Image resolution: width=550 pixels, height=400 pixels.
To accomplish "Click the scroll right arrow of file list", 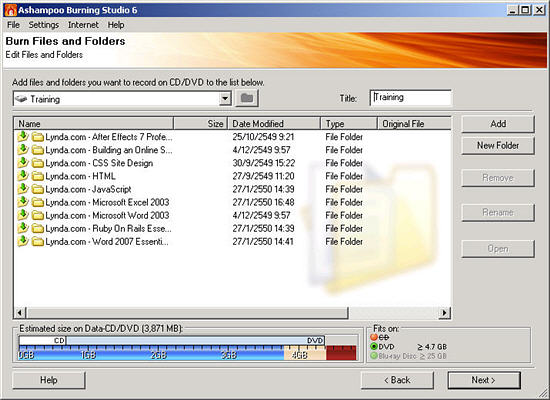I will point(445,313).
